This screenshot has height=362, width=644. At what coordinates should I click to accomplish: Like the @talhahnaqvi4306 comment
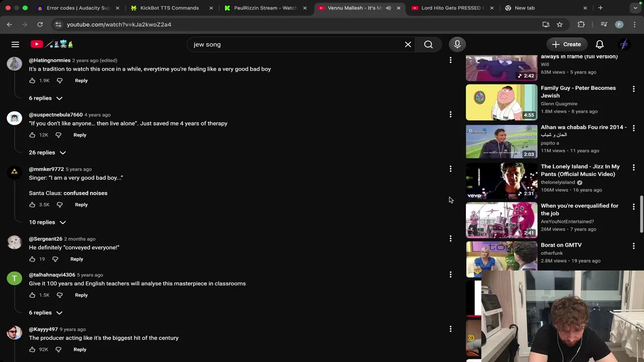coord(32,295)
